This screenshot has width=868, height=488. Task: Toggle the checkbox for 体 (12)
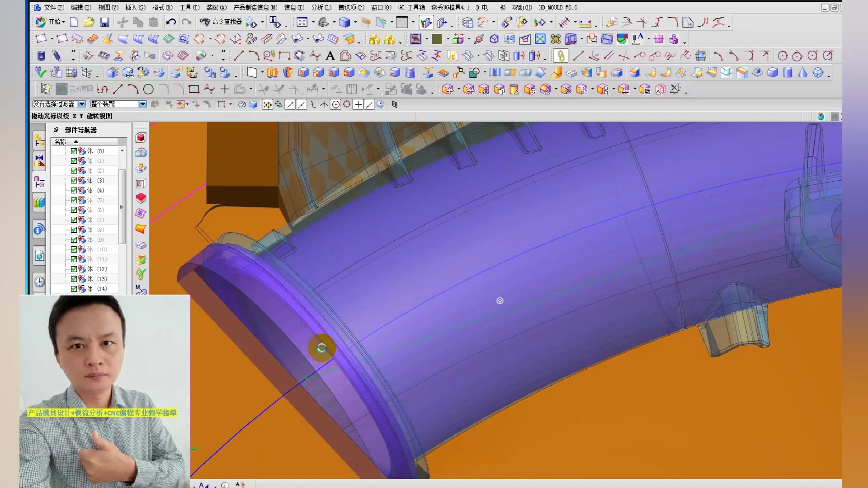click(74, 269)
